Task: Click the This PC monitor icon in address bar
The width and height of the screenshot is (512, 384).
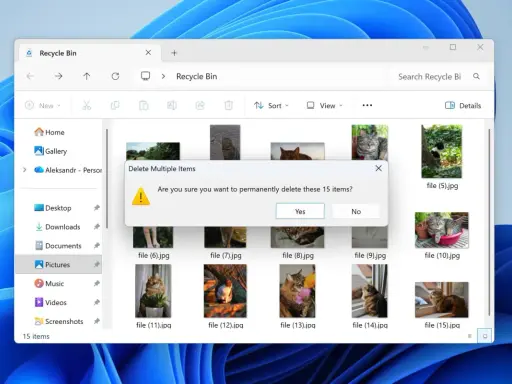Action: [x=145, y=76]
